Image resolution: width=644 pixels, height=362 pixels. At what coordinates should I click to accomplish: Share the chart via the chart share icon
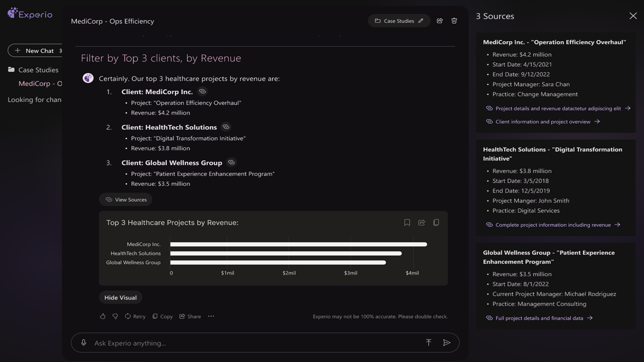[422, 222]
